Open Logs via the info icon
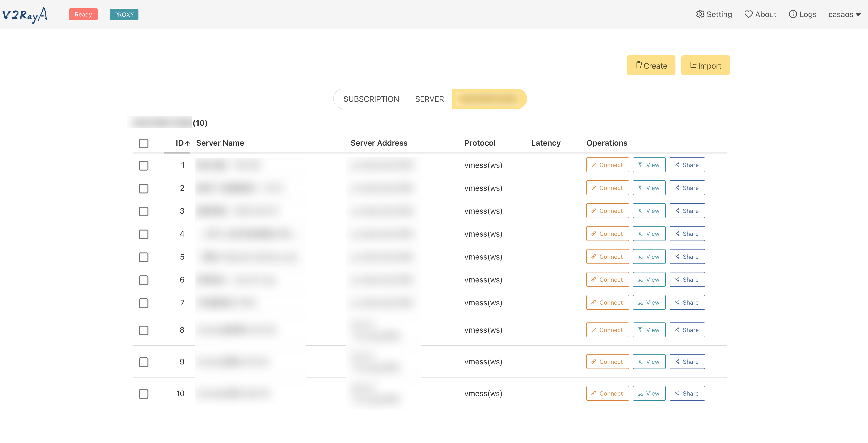Viewport: 868px width, 443px height. [x=793, y=14]
